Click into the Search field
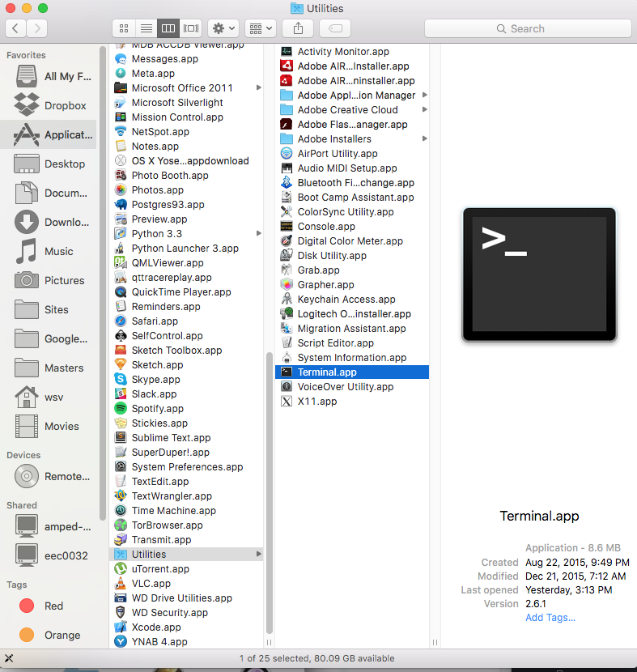 [x=528, y=28]
